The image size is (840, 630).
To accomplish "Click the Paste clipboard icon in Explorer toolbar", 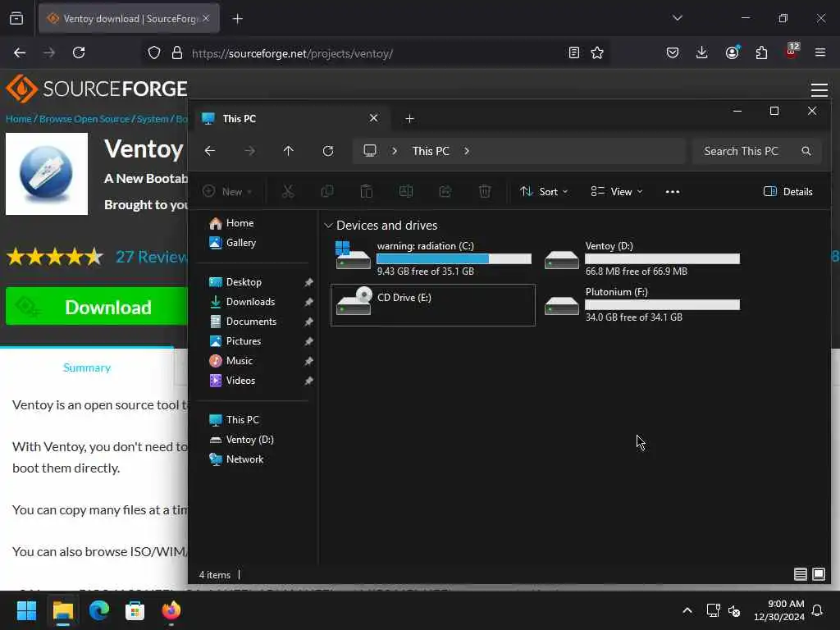I will (x=367, y=191).
